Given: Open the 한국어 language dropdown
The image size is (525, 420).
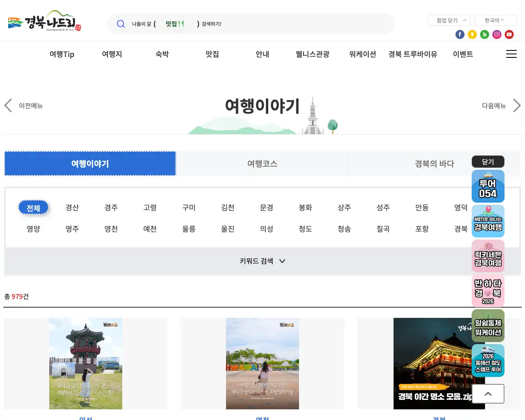Looking at the screenshot, I should tap(495, 20).
